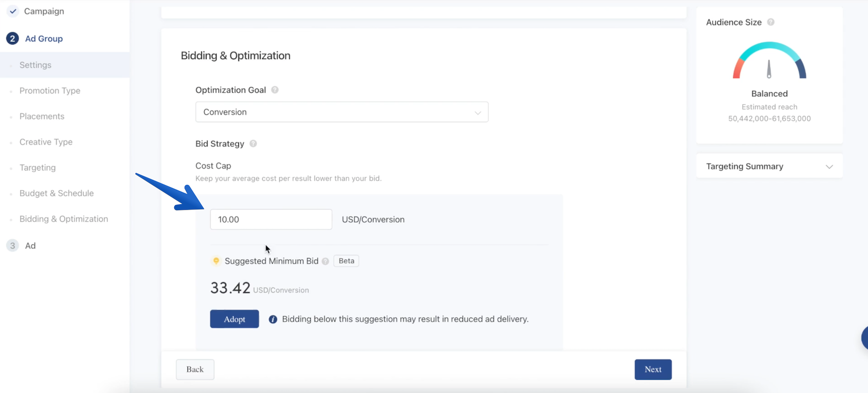Image resolution: width=868 pixels, height=393 pixels.
Task: Go to Settings in the sidebar
Action: tap(35, 65)
